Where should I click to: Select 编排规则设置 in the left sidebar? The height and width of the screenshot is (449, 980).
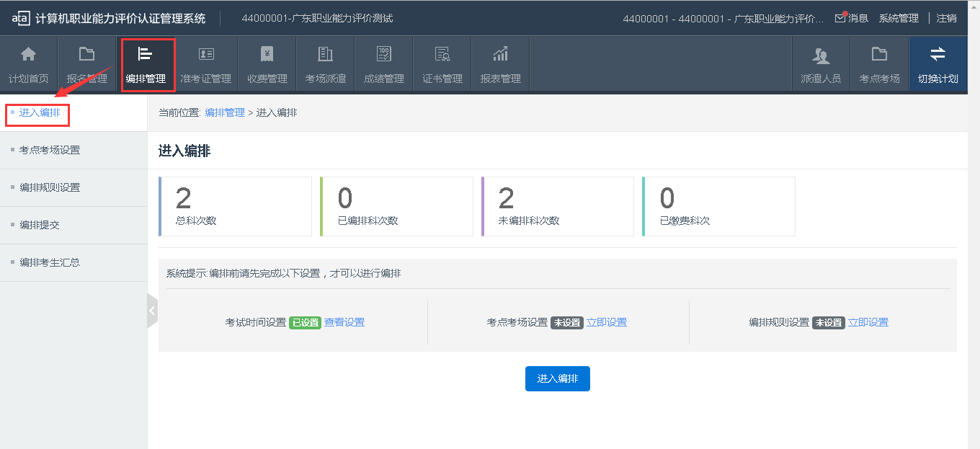pyautogui.click(x=50, y=187)
